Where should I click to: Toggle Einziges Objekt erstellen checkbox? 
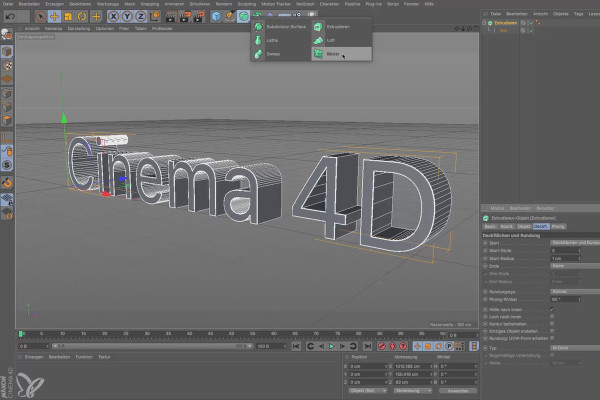coord(552,331)
